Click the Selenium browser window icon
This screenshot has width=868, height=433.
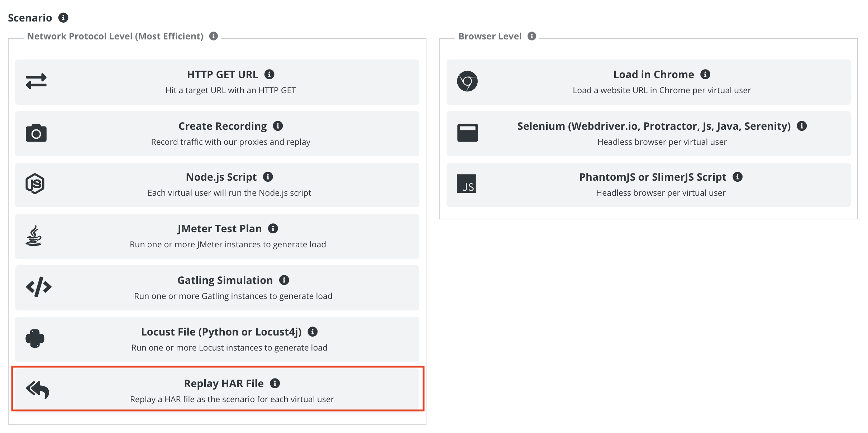467,133
